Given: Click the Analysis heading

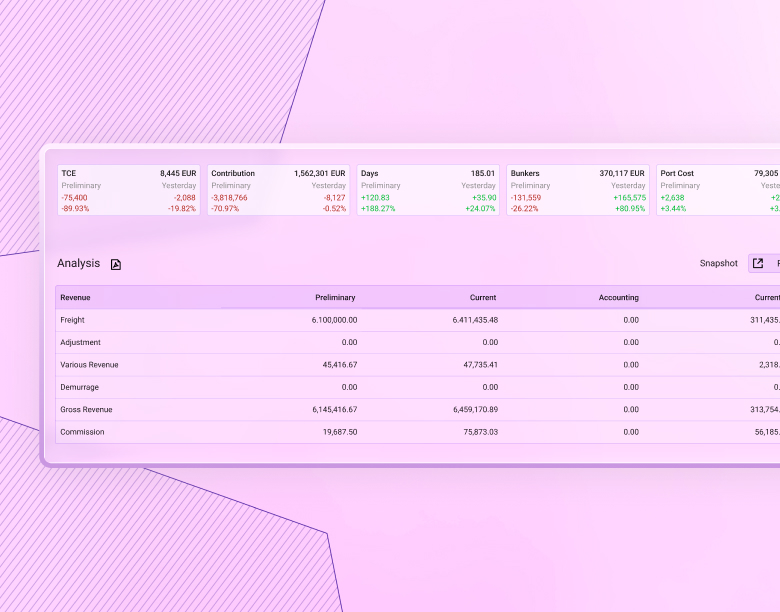Looking at the screenshot, I should pos(78,263).
